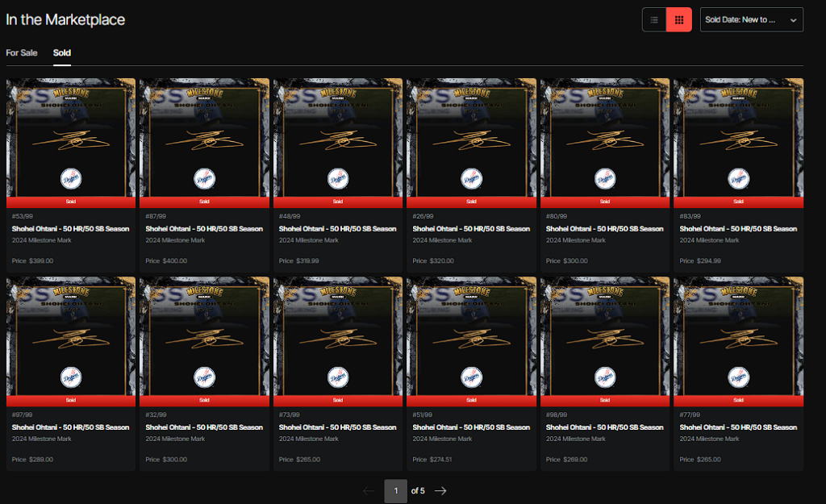The height and width of the screenshot is (504, 826).
Task: Select the grid view layout button
Action: [680, 20]
